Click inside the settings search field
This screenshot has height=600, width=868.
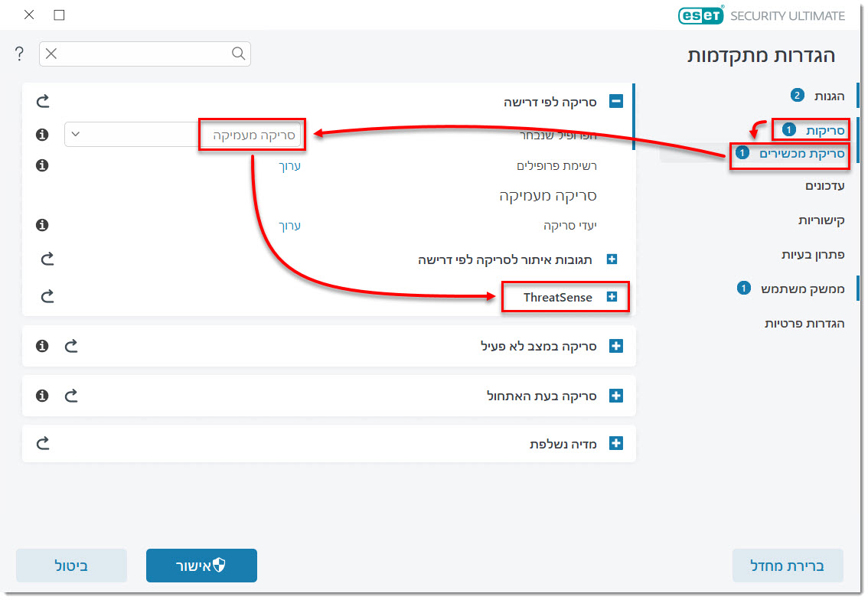pos(144,54)
